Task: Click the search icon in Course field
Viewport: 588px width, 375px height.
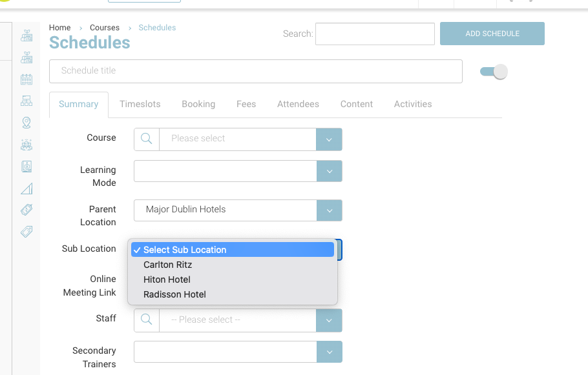Action: [x=147, y=139]
